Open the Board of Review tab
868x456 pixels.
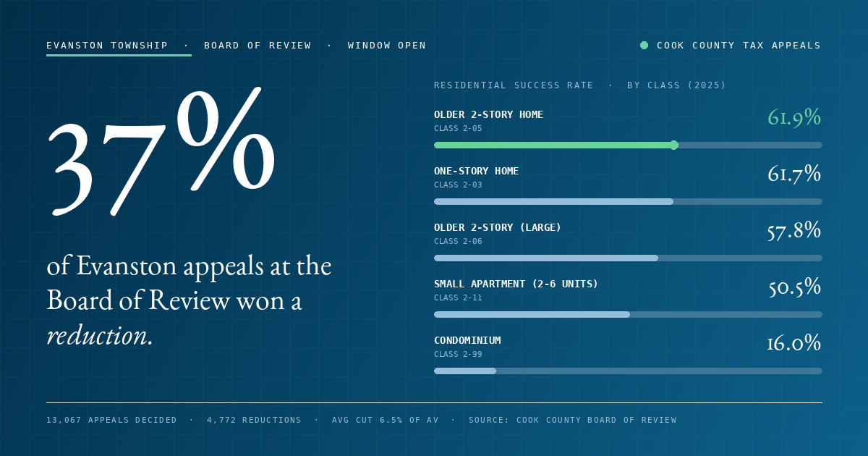click(258, 46)
